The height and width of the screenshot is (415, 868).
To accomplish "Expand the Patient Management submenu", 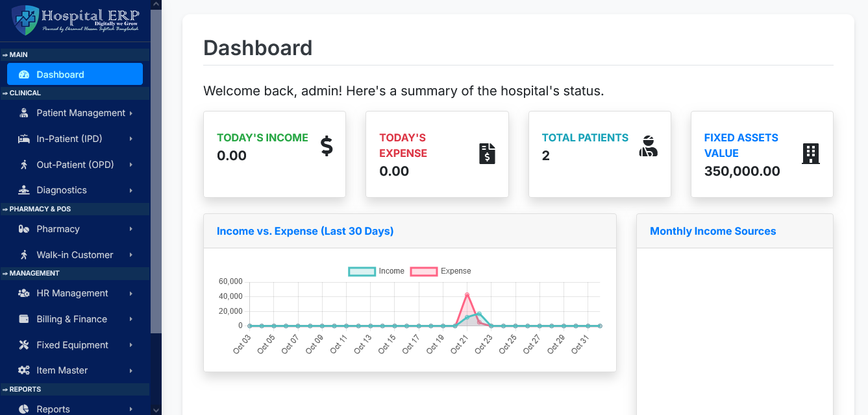I will coord(132,113).
